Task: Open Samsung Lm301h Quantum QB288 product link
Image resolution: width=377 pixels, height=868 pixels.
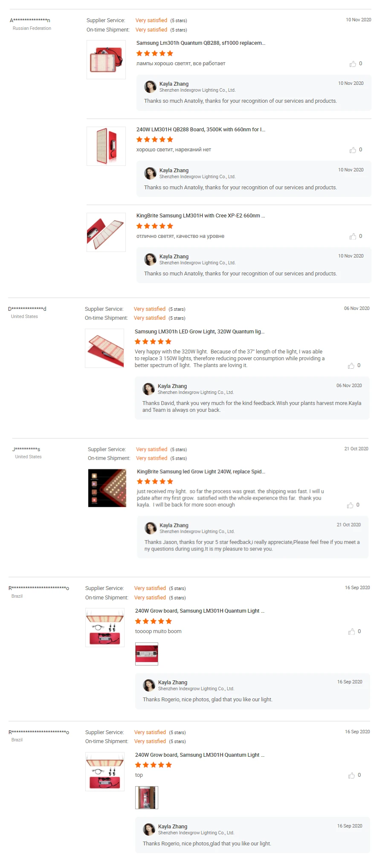Action: 201,43
